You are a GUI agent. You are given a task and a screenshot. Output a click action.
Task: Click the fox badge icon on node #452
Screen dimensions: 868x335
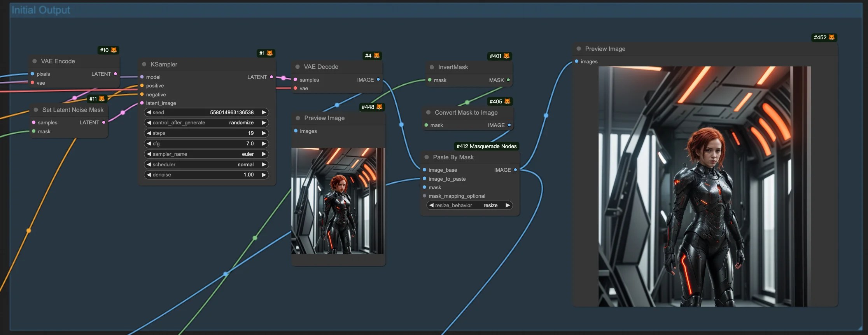[x=831, y=37]
